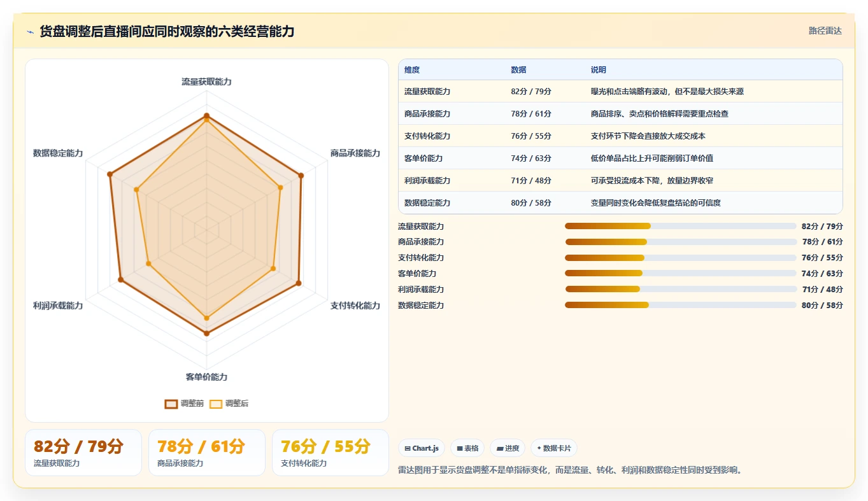Click 调整前 radar point on 利润承载能力 axis
This screenshot has height=501, width=868.
point(120,279)
